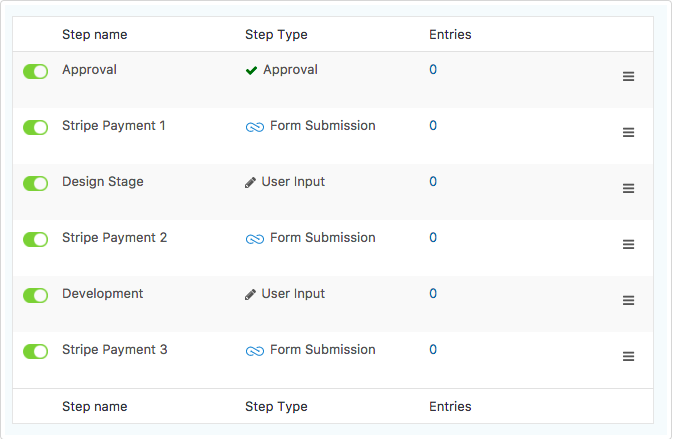
Task: Click the hamburger handle for Stripe Payment 3
Action: tap(628, 356)
